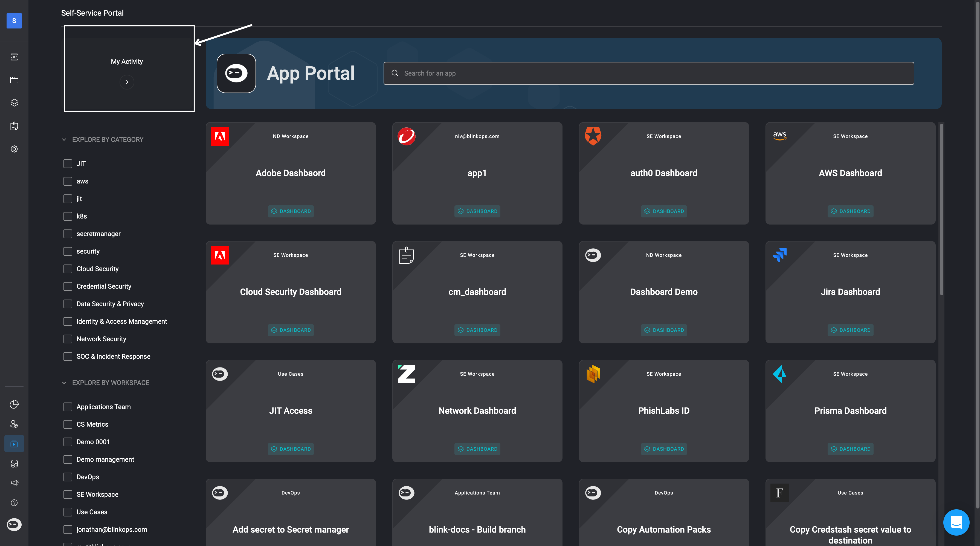Open the gear-ring icon in the left sidebar
The image size is (980, 546).
tap(14, 149)
